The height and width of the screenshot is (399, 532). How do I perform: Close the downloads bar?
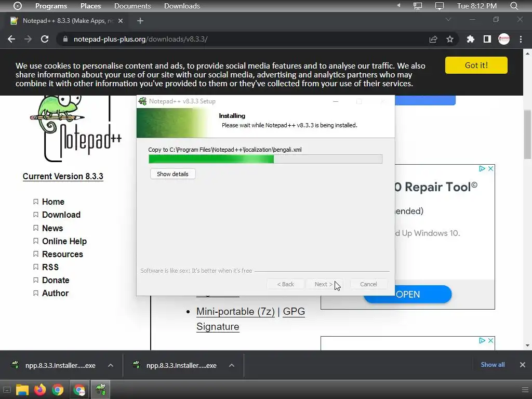pyautogui.click(x=523, y=365)
